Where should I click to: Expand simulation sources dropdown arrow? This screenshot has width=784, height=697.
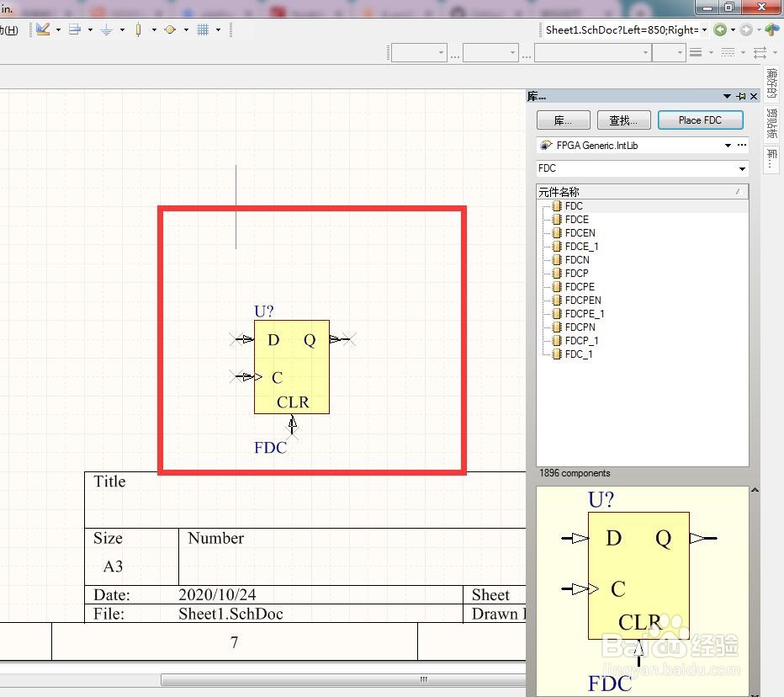pos(186,30)
